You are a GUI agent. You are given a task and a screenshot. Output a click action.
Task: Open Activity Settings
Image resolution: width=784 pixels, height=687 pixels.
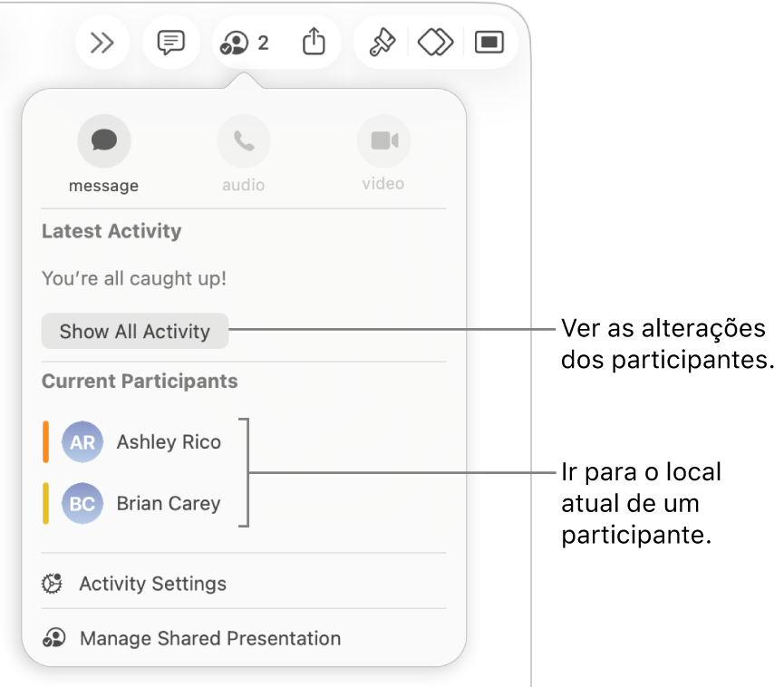[x=244, y=584]
